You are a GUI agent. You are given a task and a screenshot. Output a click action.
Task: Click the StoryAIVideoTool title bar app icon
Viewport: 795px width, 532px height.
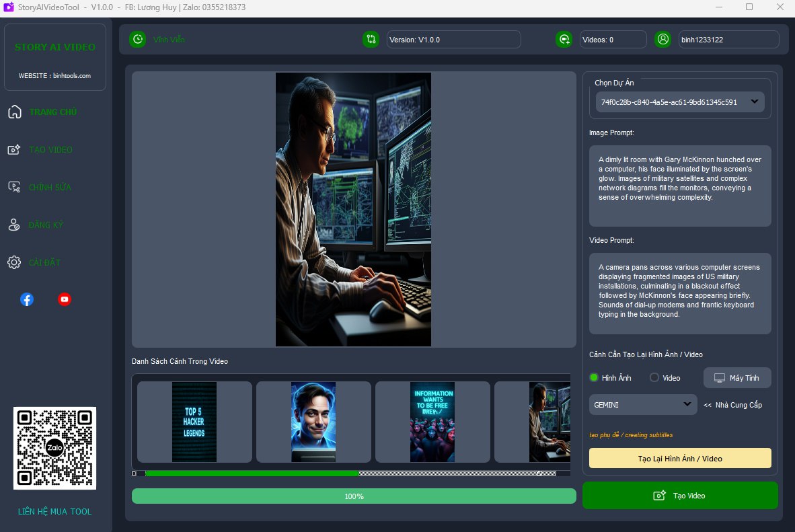pyautogui.click(x=9, y=7)
